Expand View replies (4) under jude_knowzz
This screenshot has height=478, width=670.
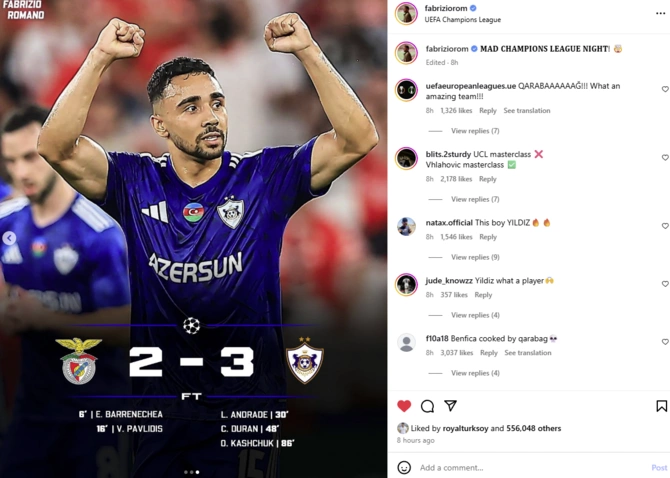click(475, 315)
